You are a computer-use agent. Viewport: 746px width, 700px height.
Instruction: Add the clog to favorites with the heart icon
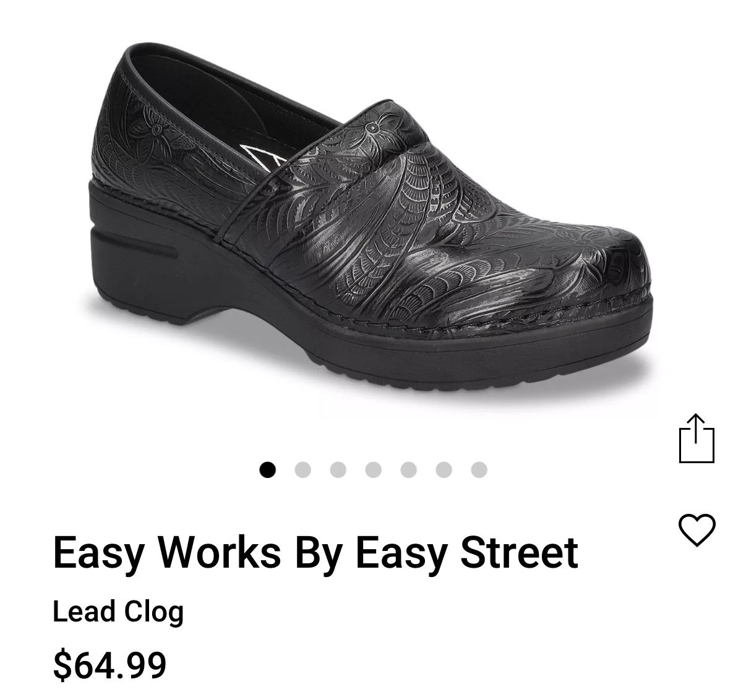click(697, 530)
